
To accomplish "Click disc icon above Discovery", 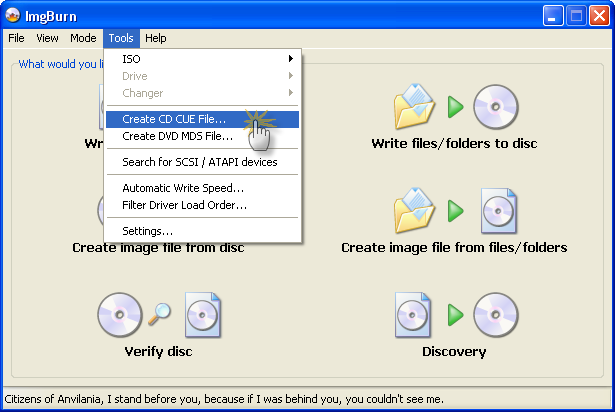I will tap(496, 315).
